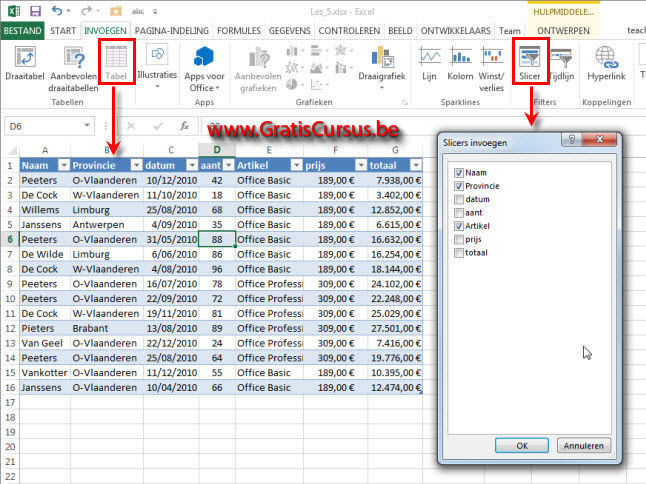Select cell with name Vankotter
The width and height of the screenshot is (646, 484).
45,373
